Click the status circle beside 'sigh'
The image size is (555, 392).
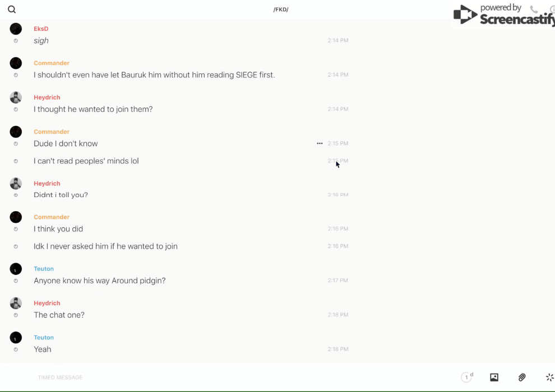coord(16,41)
